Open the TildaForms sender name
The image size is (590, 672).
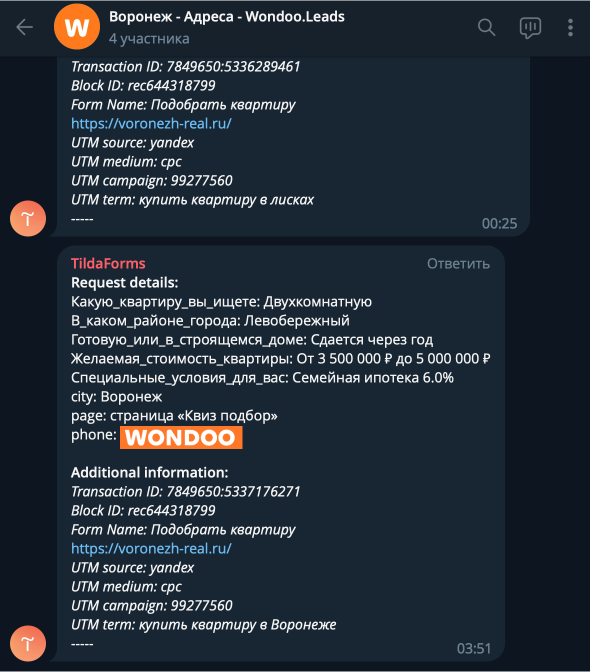tap(108, 263)
